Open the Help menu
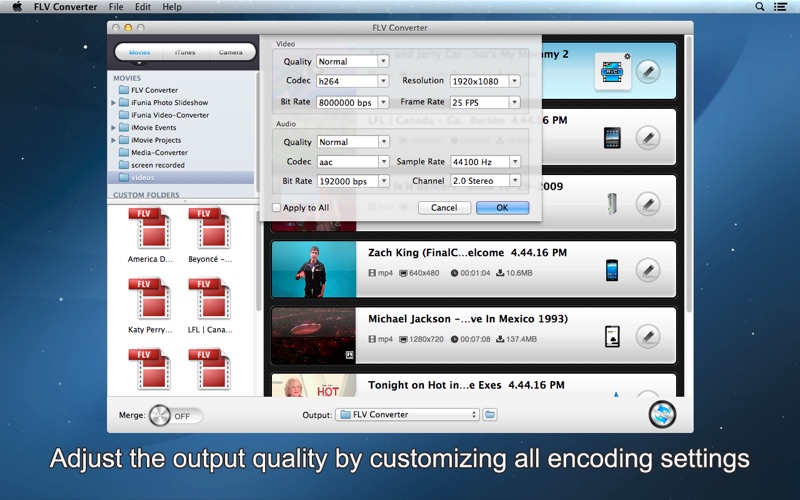This screenshot has width=800, height=500. [172, 7]
